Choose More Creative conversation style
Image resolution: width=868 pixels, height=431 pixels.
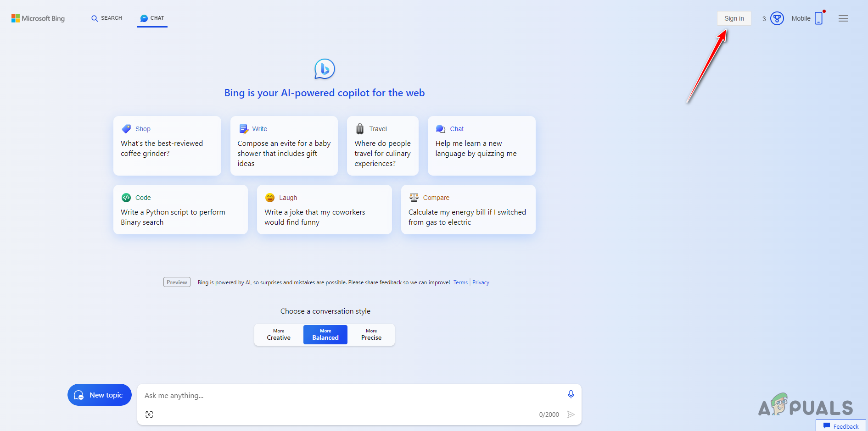coord(279,335)
